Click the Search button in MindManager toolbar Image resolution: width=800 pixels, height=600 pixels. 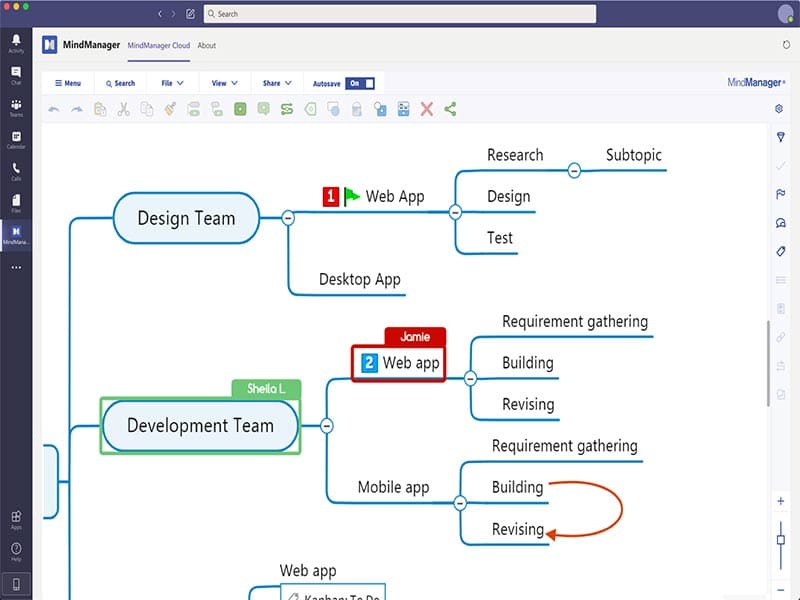[120, 83]
